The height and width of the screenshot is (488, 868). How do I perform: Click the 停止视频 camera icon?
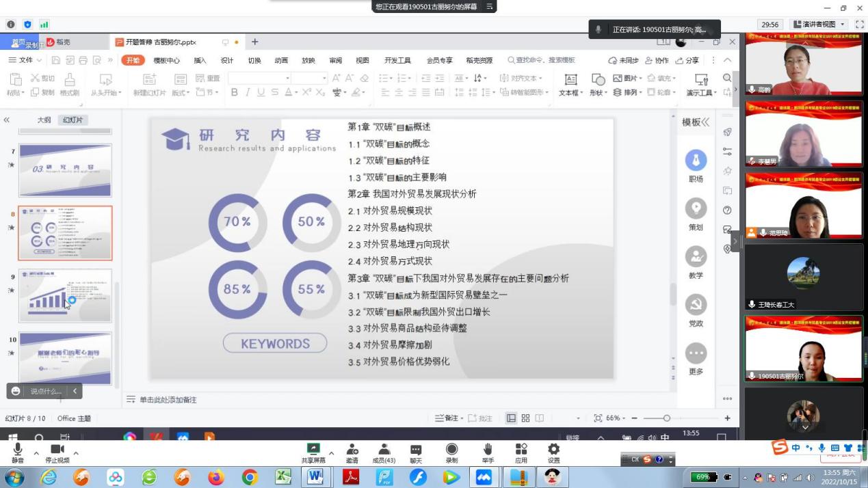(x=57, y=449)
